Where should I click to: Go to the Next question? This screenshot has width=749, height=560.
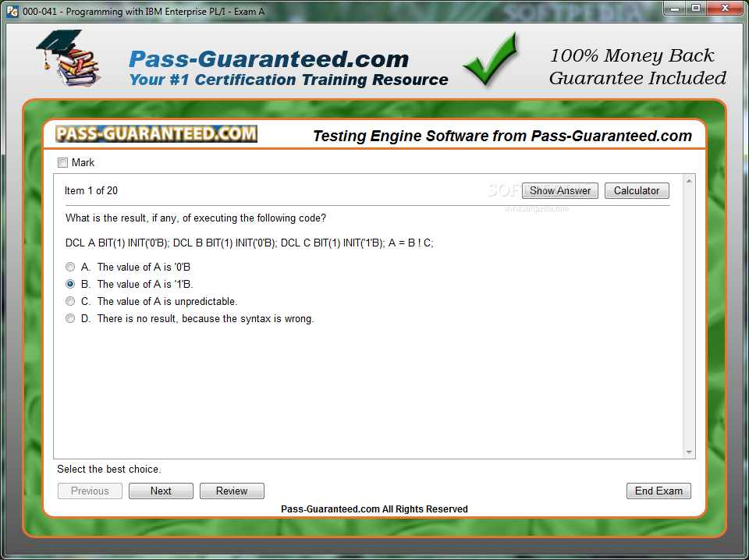[x=161, y=491]
